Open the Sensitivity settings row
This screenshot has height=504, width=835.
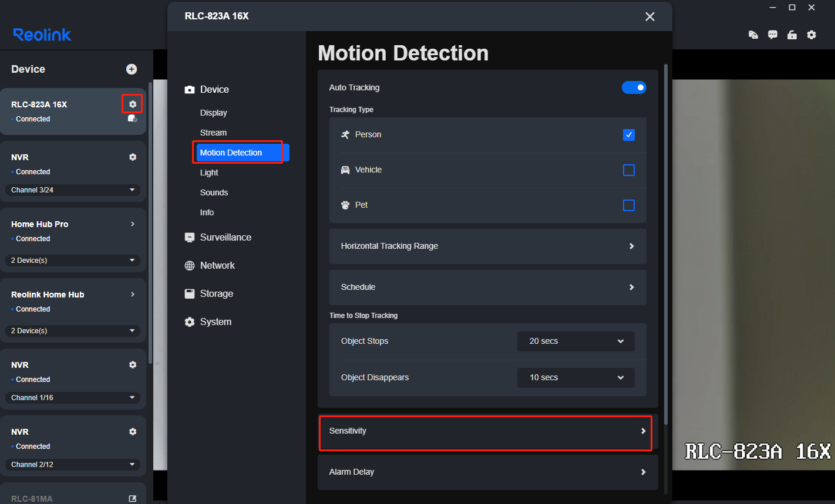coord(488,431)
